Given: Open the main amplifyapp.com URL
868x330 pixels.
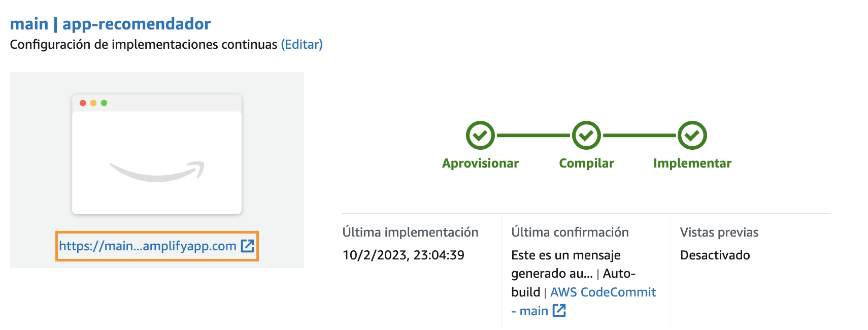Looking at the screenshot, I should point(148,246).
